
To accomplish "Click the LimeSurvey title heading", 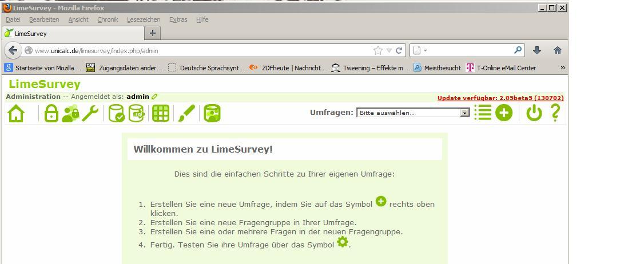I will tap(45, 84).
